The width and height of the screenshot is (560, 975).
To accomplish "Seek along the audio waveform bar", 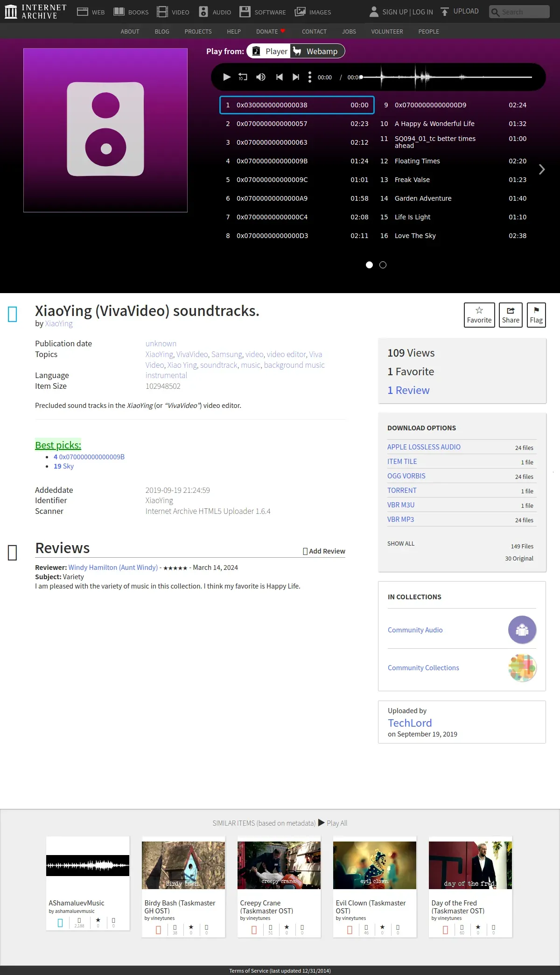I will [447, 77].
